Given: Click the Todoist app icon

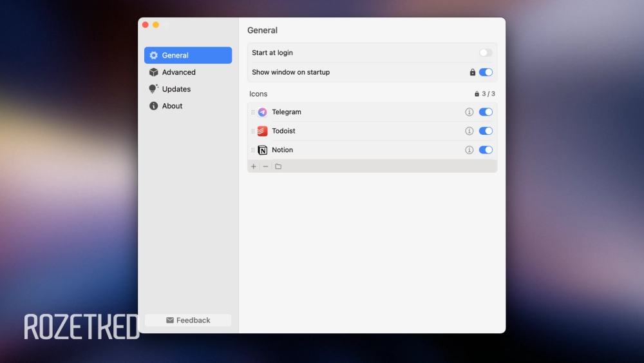Looking at the screenshot, I should [x=262, y=131].
